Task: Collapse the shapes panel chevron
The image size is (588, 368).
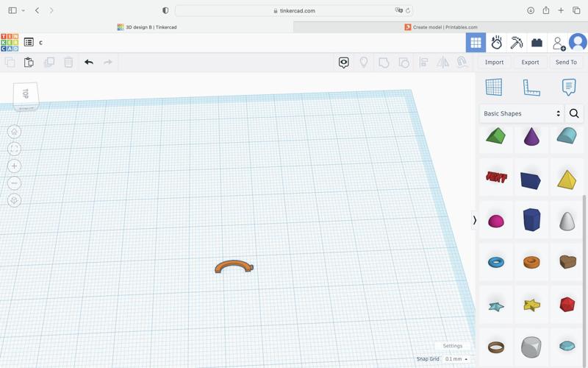Action: (474, 220)
